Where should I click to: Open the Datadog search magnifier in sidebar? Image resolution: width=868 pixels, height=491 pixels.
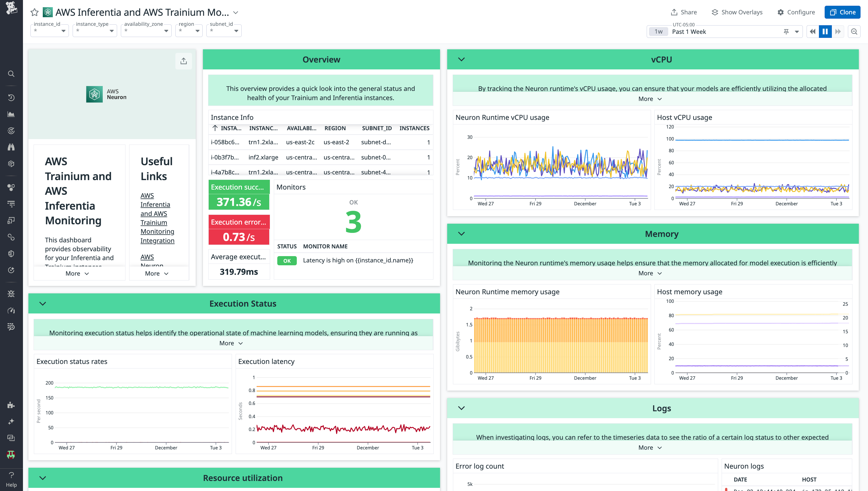pos(11,73)
